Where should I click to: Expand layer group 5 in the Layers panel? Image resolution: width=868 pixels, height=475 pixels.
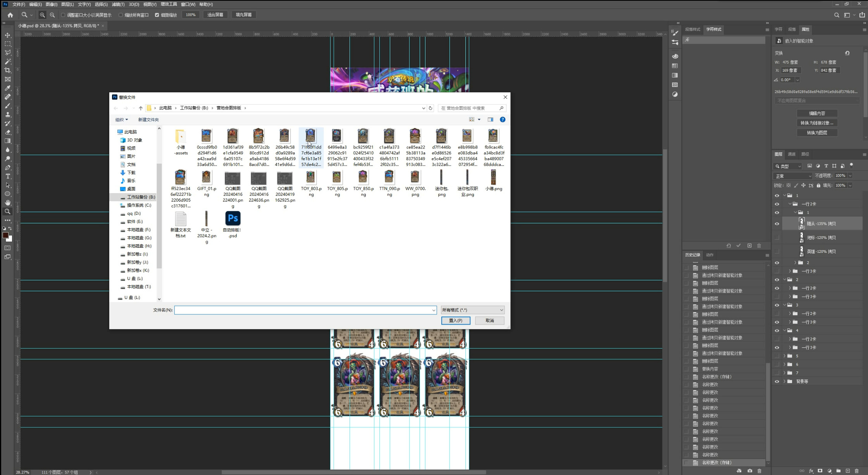(x=784, y=356)
